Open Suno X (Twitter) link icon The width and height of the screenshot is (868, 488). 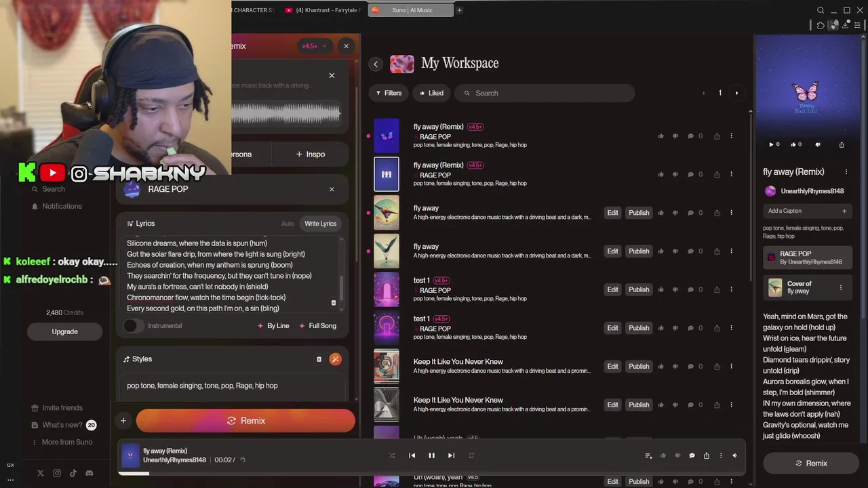pos(41,473)
